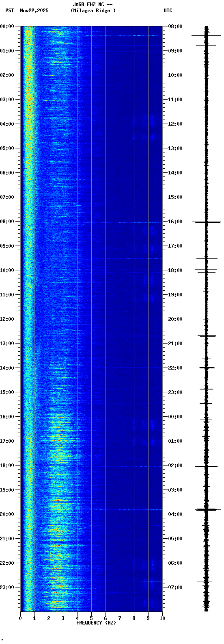Click the "12:00" PST time label on the left axis
This screenshot has height=644, width=224.
pos(7,319)
